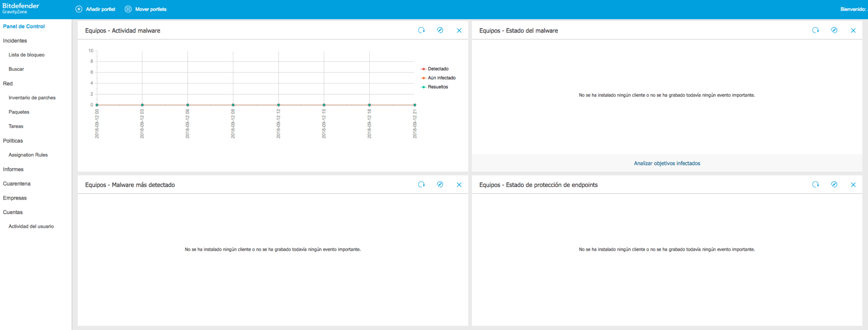
Task: Close the Equipos - Estado del malware portlet
Action: pyautogui.click(x=853, y=30)
